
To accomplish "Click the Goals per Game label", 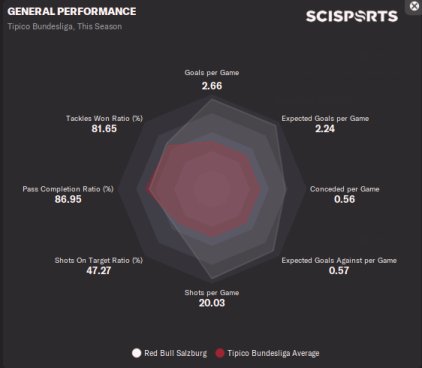I will pos(212,73).
